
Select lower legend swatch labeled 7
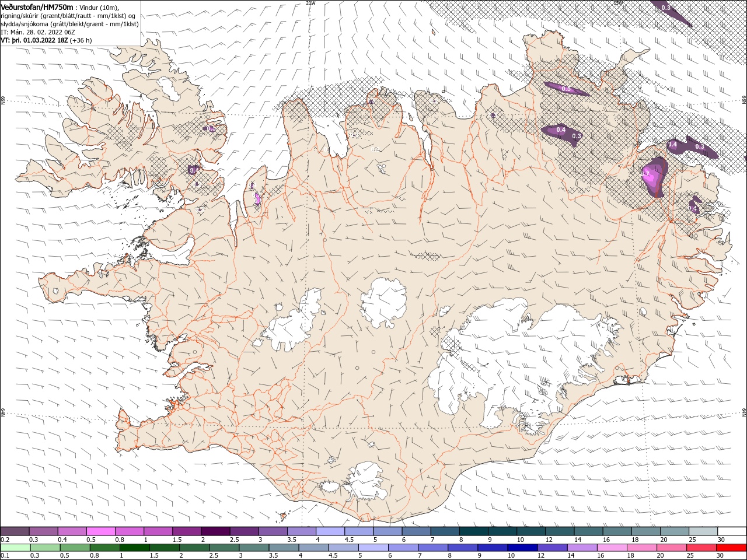(x=432, y=548)
